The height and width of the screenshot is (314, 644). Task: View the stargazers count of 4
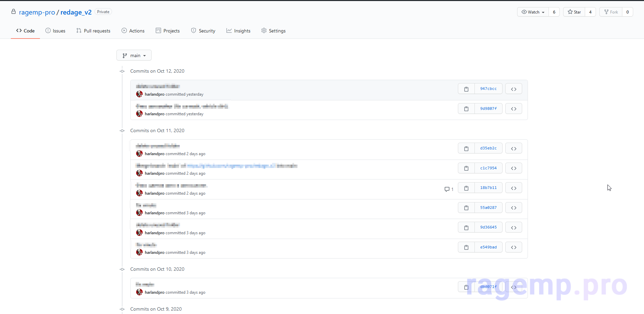(590, 12)
